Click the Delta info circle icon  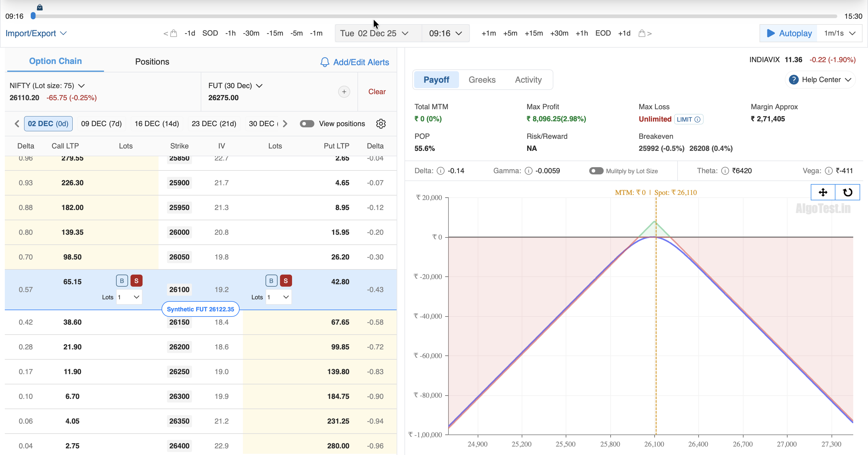(x=440, y=171)
